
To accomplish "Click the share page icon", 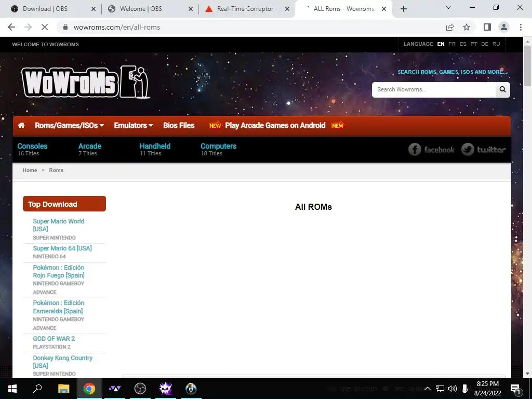I will click(450, 27).
